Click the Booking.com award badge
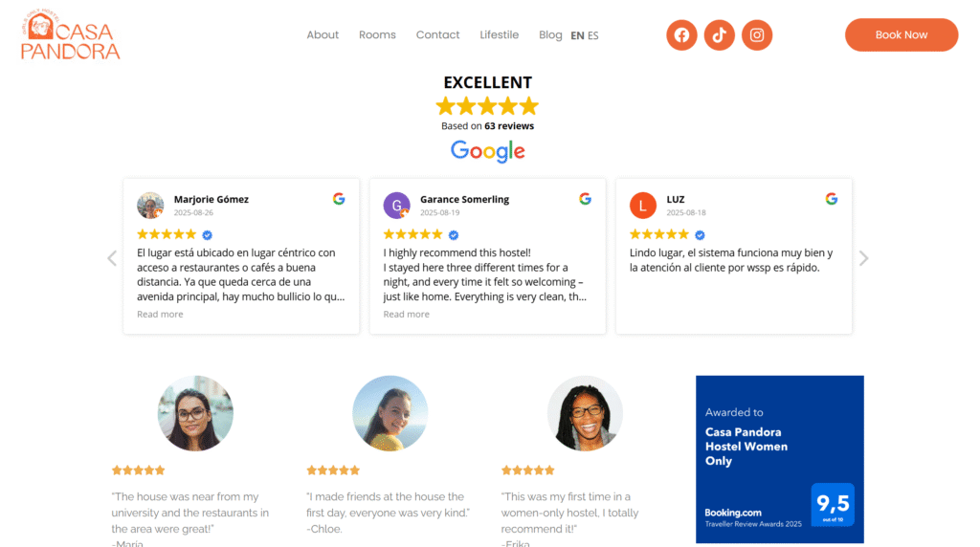980x547 pixels. (x=779, y=459)
